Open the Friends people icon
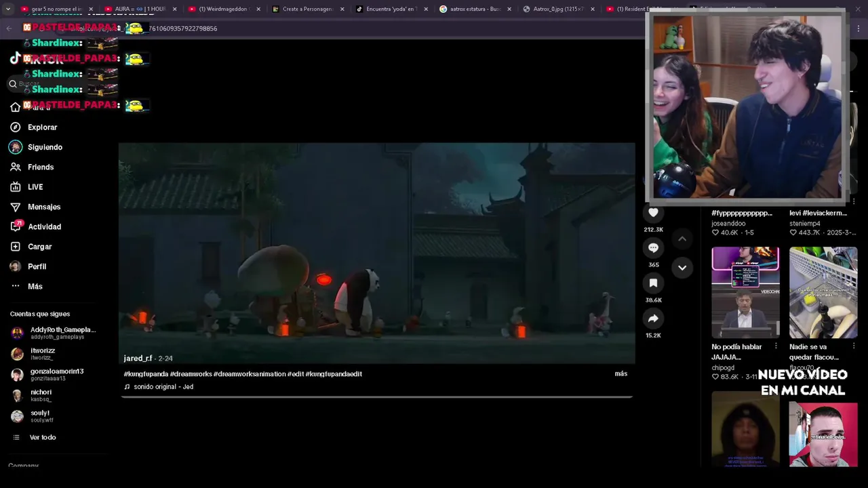Screen dimensions: 868x488 15,167
